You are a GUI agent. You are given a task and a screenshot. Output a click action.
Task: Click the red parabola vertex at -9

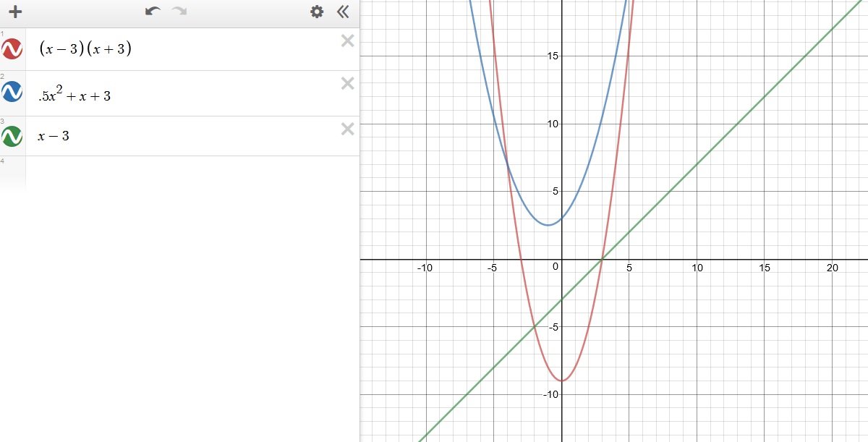tap(561, 381)
